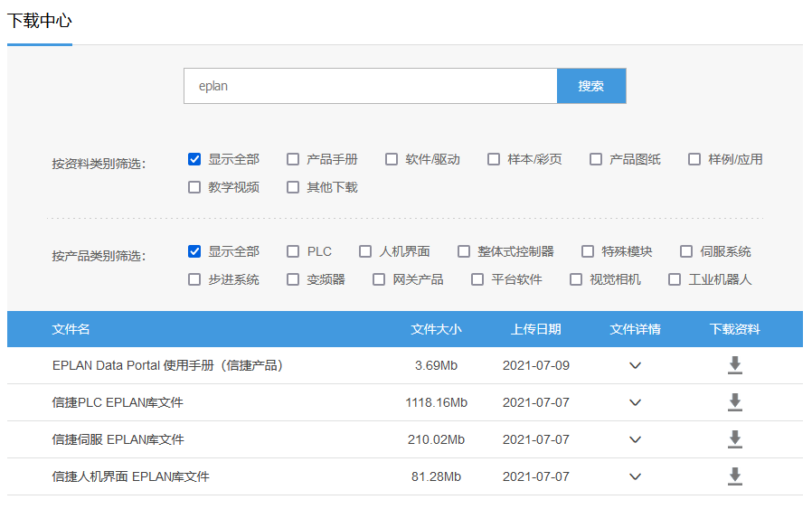Check the 网关产品 product filter
Viewport: 812px width, 509px height.
click(379, 279)
